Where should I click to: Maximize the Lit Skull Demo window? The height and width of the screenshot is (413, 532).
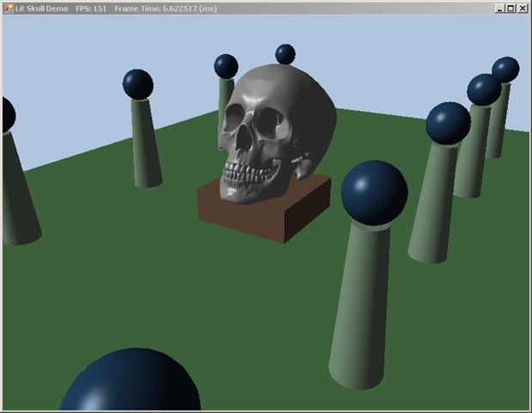(x=510, y=8)
